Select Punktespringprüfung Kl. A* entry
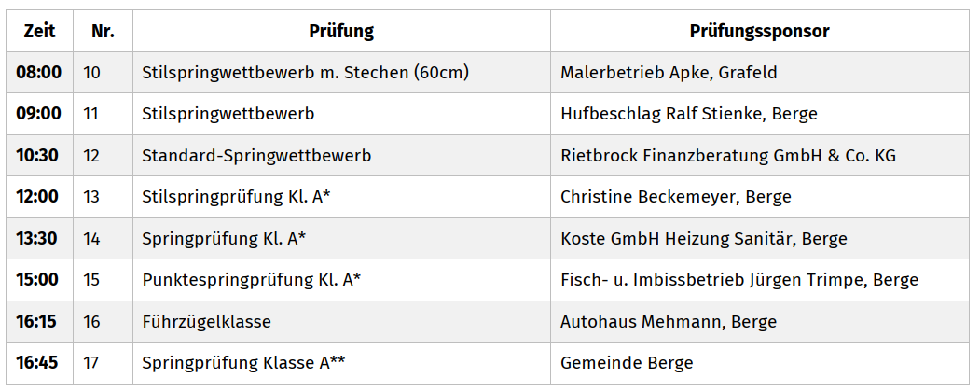980x392 pixels. tap(251, 279)
